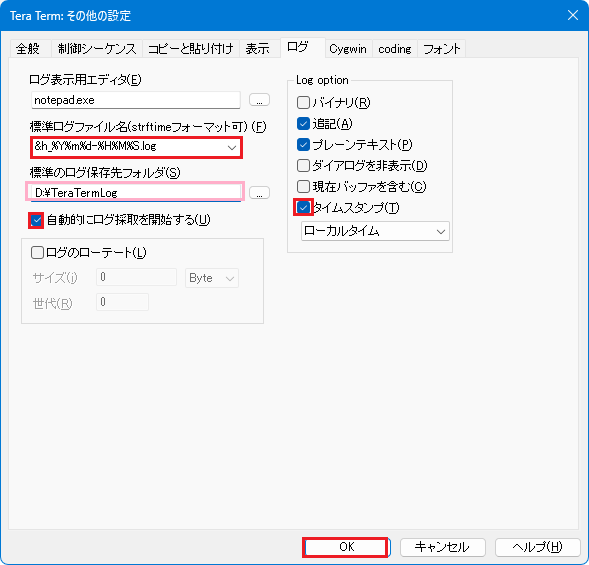Click the D:¥TeraTermLog folder field
The image size is (589, 565).
[x=136, y=193]
